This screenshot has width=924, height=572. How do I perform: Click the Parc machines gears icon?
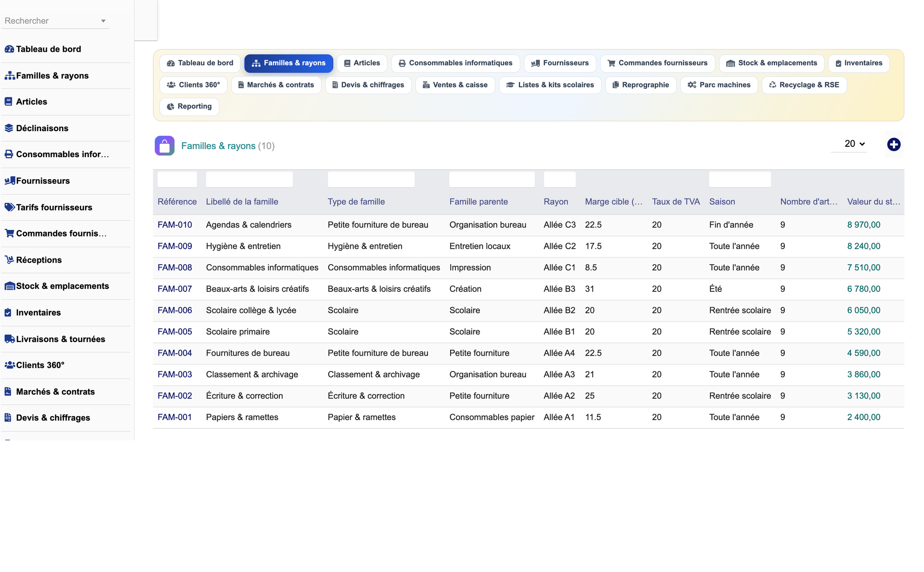point(692,85)
